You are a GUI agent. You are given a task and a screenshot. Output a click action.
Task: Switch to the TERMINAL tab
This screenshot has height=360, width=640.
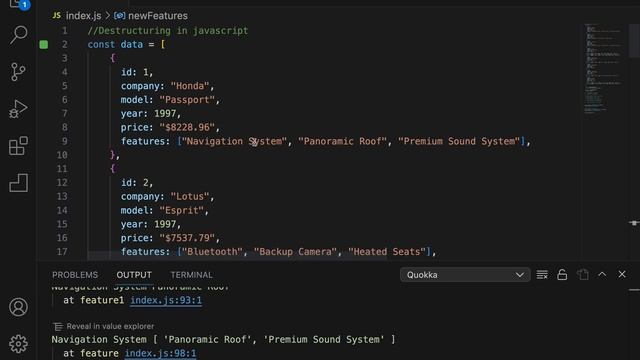pyautogui.click(x=191, y=275)
